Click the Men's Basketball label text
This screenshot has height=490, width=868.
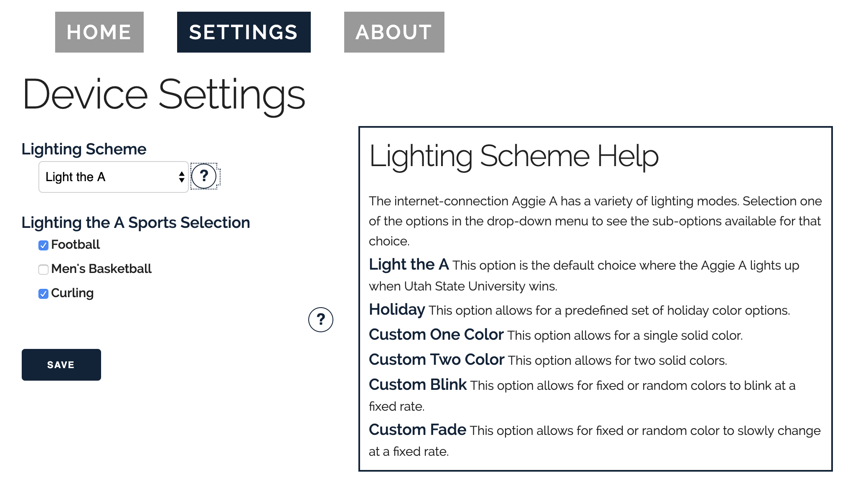point(102,269)
